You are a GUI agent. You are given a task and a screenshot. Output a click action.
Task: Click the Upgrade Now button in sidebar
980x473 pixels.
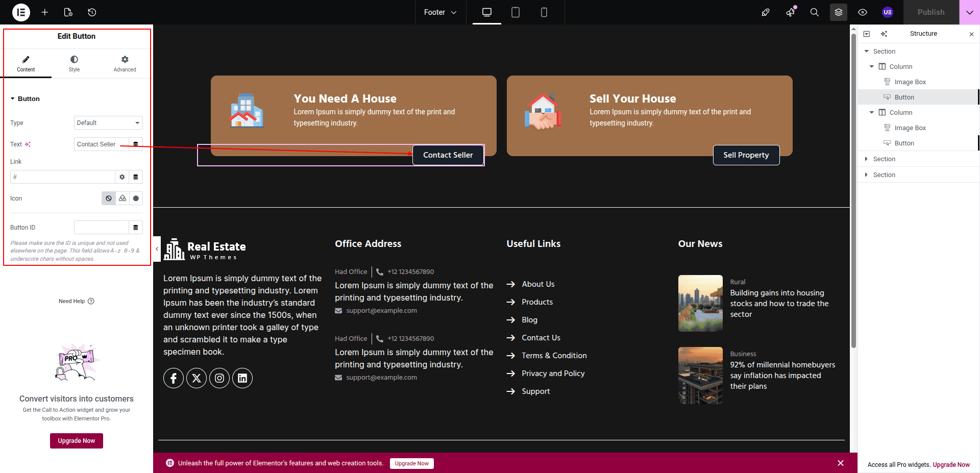click(77, 441)
